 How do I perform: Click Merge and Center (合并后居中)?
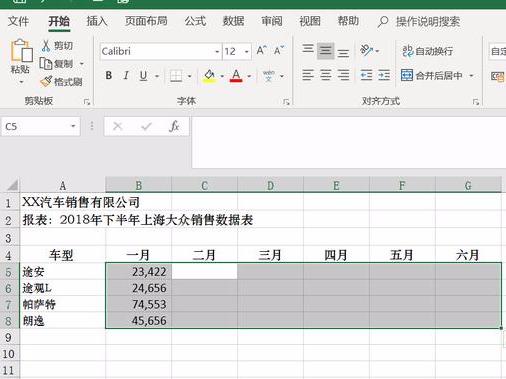(432, 76)
